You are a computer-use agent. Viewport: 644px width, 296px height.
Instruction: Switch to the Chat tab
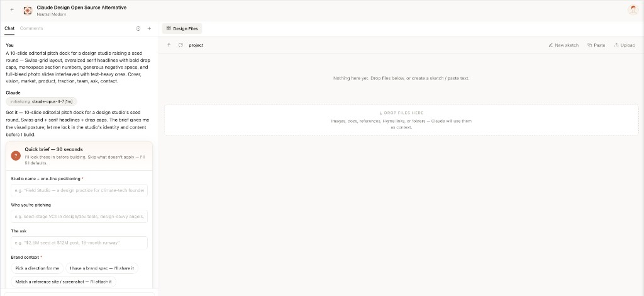tap(9, 28)
